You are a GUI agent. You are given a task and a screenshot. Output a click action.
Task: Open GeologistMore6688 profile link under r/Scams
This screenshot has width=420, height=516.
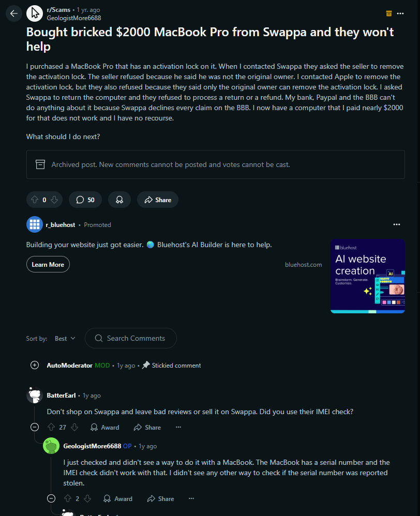tap(74, 18)
